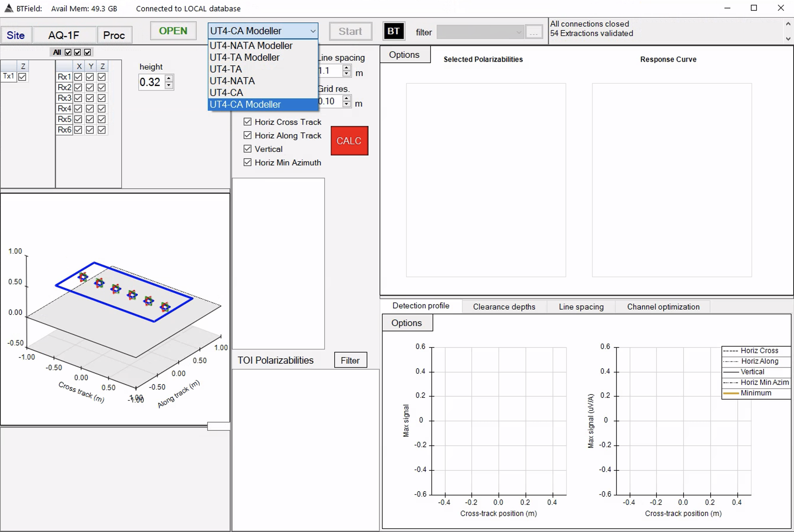
Task: Click the Filter button near TOI Polarizabilities
Action: 351,360
